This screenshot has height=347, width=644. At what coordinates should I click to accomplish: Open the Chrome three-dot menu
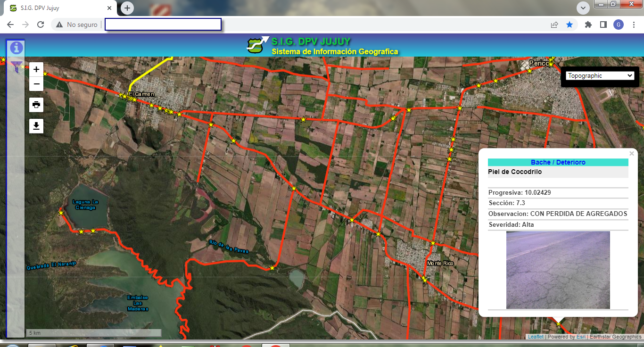634,25
